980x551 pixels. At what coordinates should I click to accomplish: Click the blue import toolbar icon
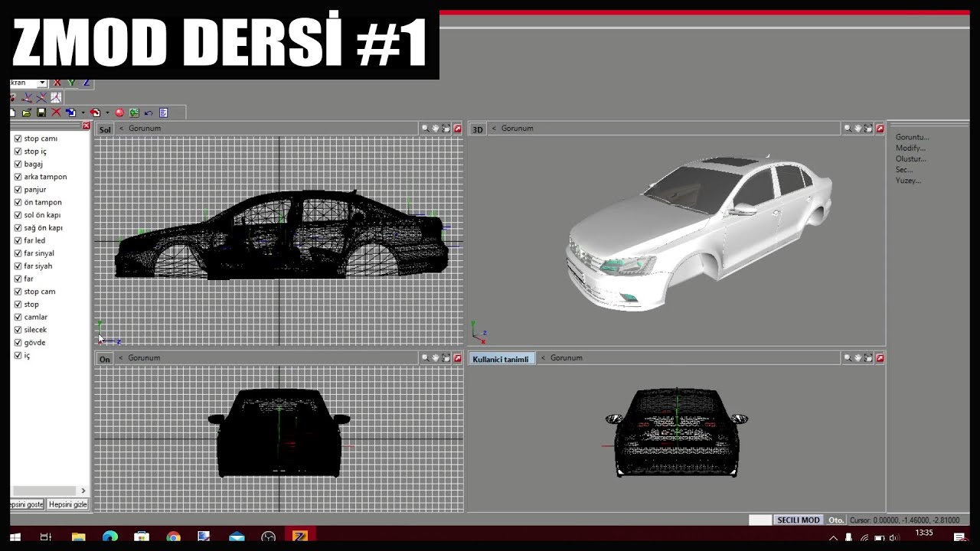click(x=70, y=112)
